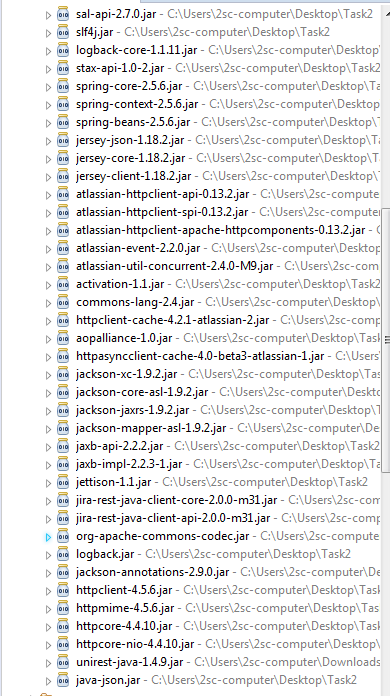Click the jar icon of atlassian-httpclient-api-0.13.2.jar

click(63, 194)
